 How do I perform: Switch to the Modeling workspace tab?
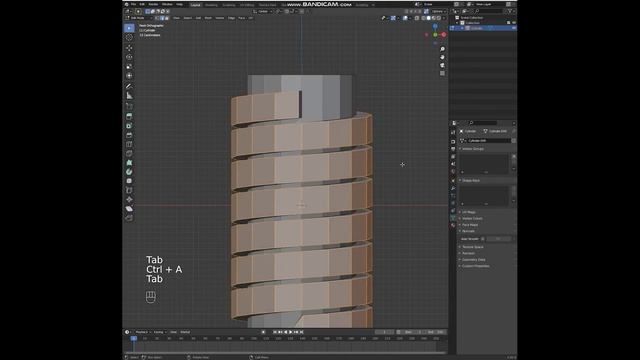(211, 5)
